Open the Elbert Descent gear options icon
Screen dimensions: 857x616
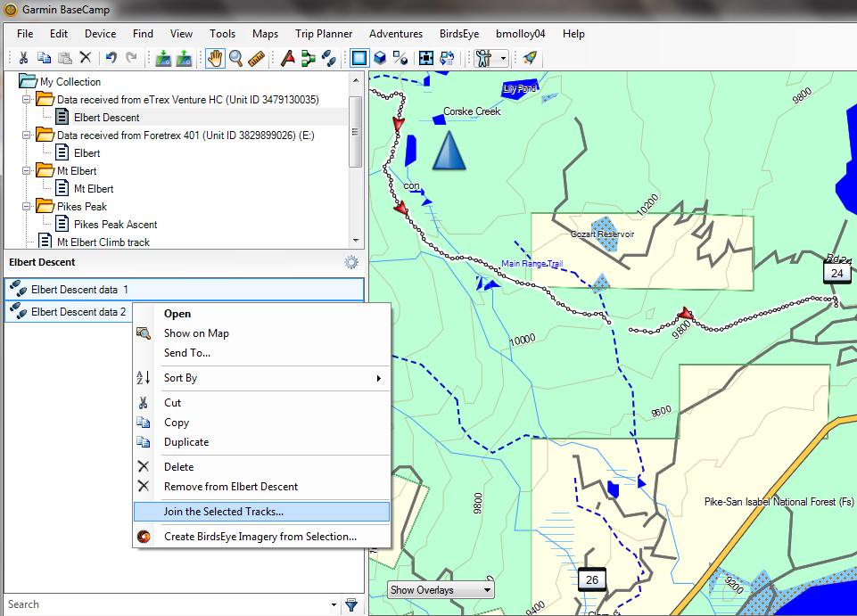point(351,262)
